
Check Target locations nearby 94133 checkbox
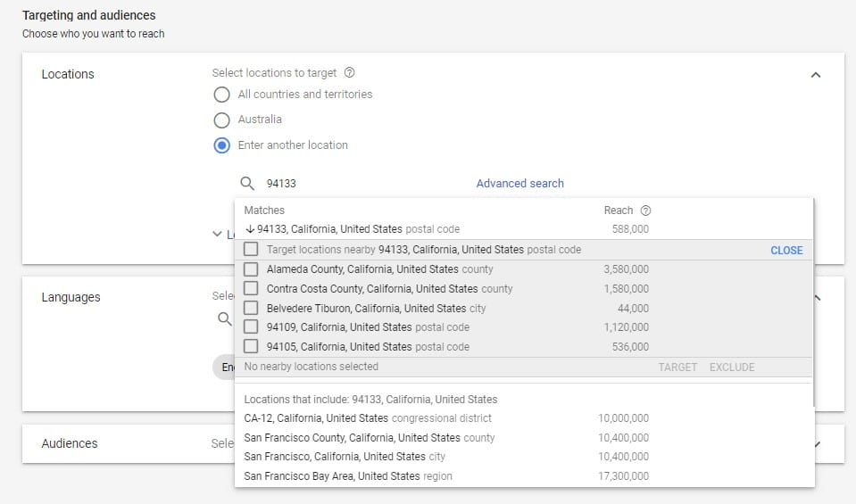pyautogui.click(x=251, y=249)
